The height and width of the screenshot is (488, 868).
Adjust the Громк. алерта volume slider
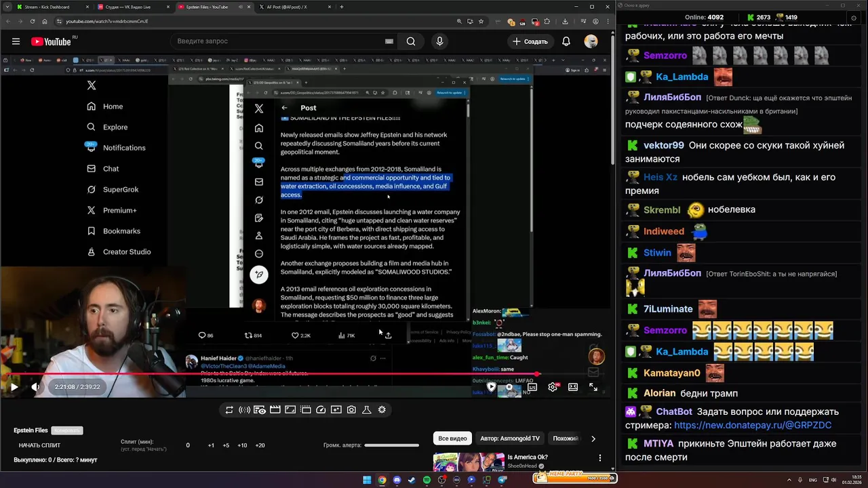pyautogui.click(x=392, y=445)
